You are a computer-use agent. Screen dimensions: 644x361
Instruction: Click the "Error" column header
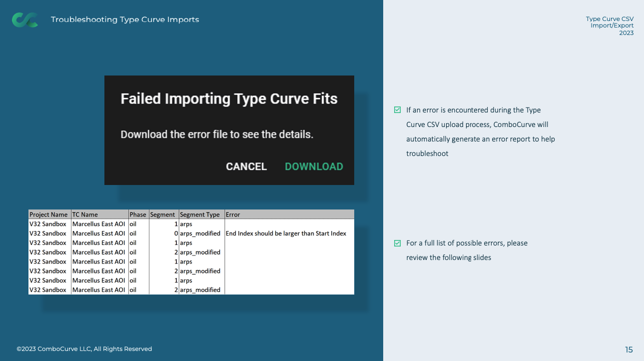(x=289, y=214)
